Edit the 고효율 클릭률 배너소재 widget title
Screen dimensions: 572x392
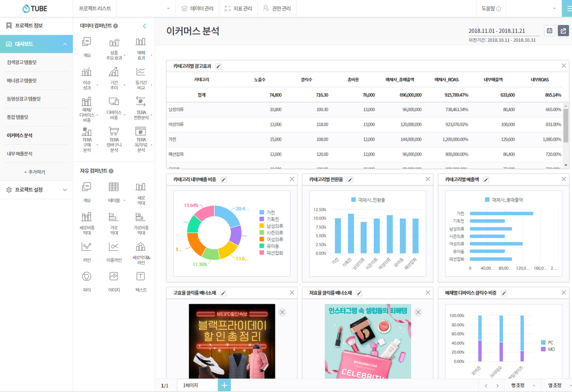[x=223, y=293]
